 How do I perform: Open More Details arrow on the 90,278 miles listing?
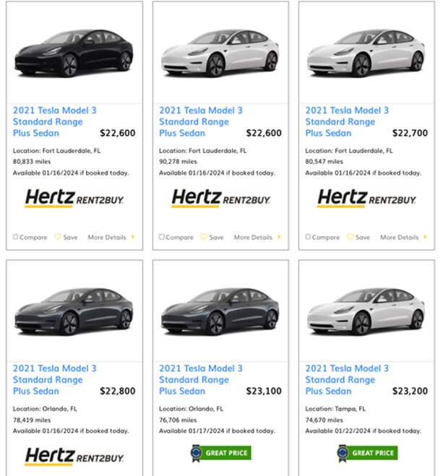pyautogui.click(x=279, y=237)
